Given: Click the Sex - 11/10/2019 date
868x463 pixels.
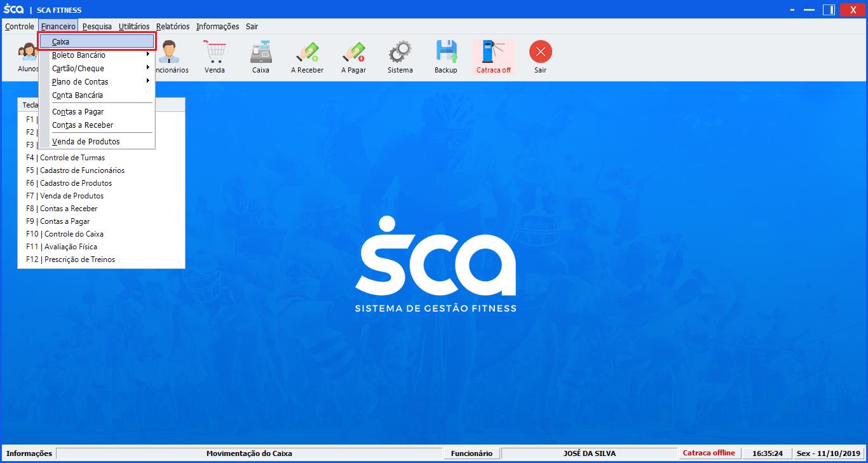Looking at the screenshot, I should click(829, 453).
